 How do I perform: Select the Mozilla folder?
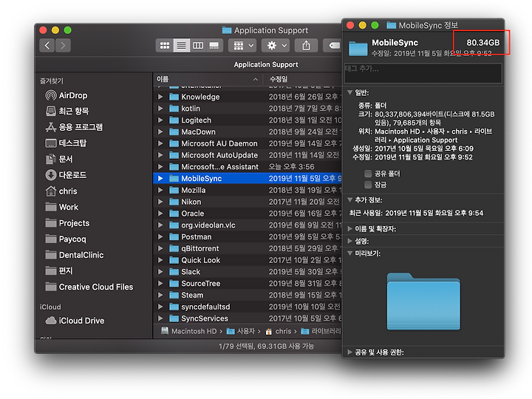(248, 191)
